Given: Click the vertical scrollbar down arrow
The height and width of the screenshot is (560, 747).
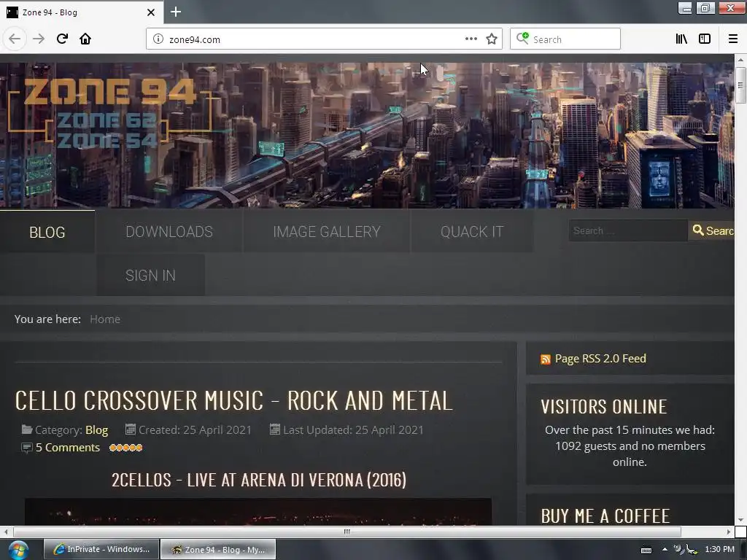Looking at the screenshot, I should 740,519.
